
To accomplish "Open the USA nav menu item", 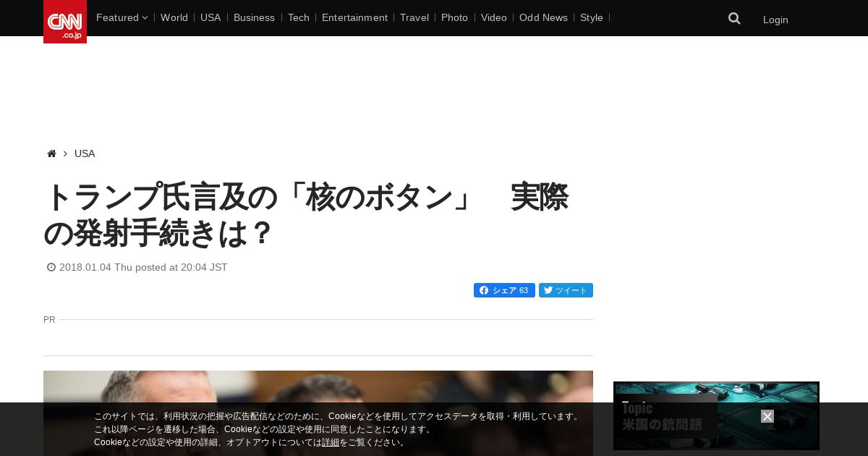I will point(210,17).
